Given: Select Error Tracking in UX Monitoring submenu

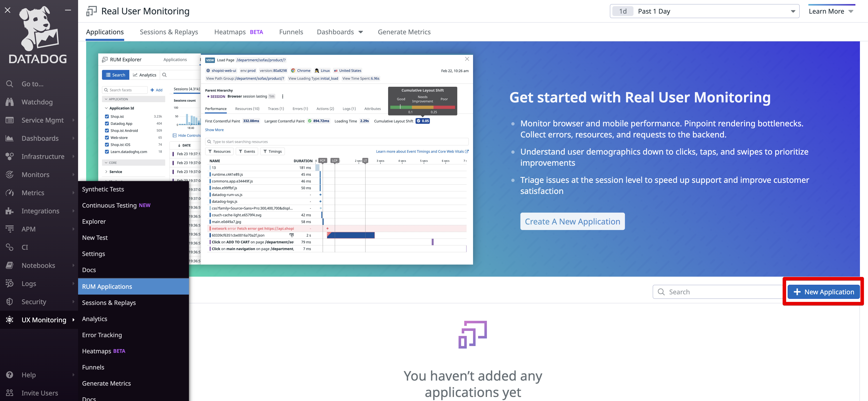Looking at the screenshot, I should coord(102,335).
